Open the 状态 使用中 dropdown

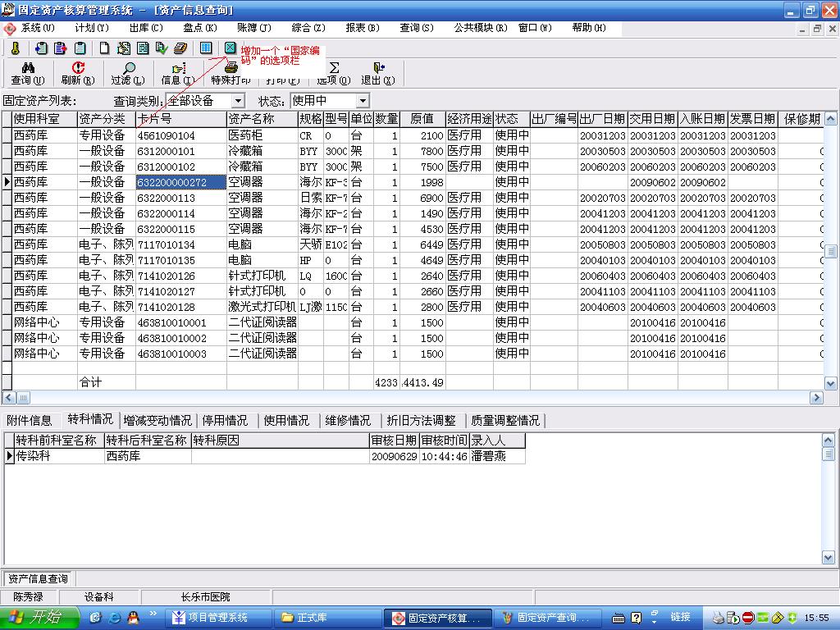363,101
